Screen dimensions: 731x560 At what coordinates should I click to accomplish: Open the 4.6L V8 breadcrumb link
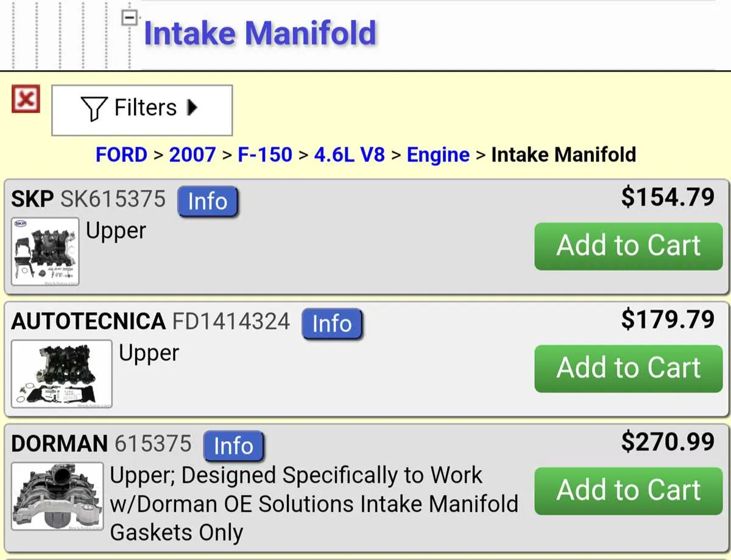coord(350,155)
